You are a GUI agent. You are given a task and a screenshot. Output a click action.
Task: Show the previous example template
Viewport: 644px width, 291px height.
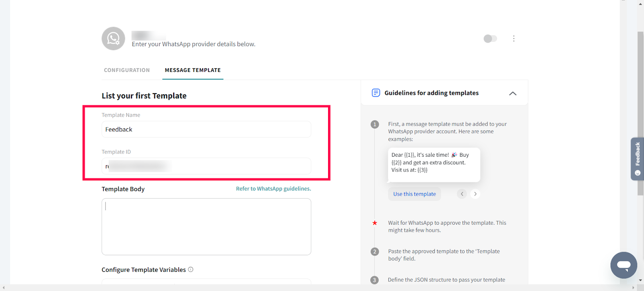point(462,194)
